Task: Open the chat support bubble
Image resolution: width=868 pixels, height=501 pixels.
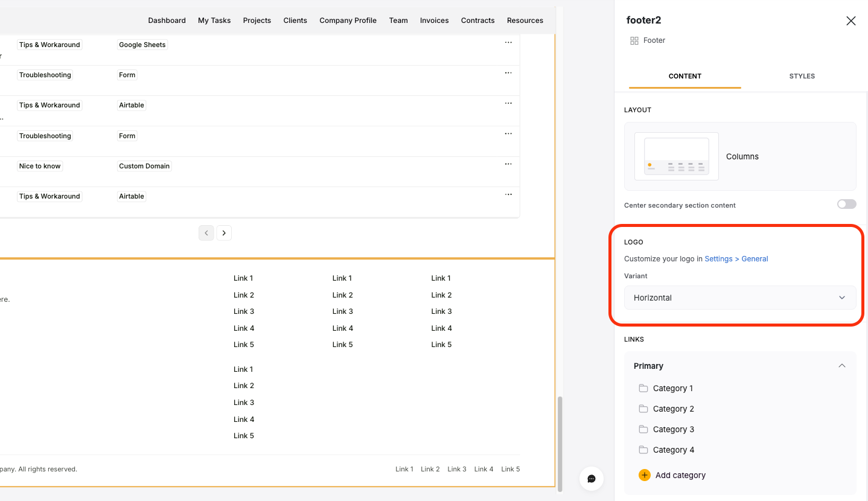Action: pos(592,479)
